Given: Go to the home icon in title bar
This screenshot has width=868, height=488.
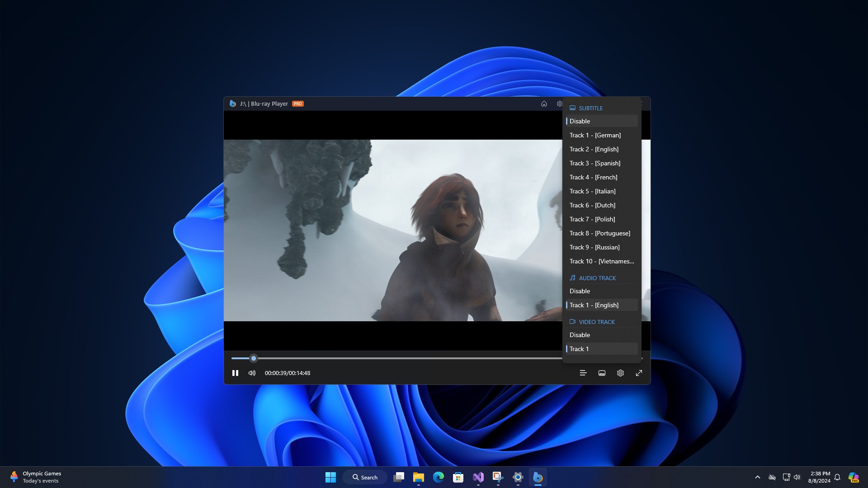Looking at the screenshot, I should (544, 104).
